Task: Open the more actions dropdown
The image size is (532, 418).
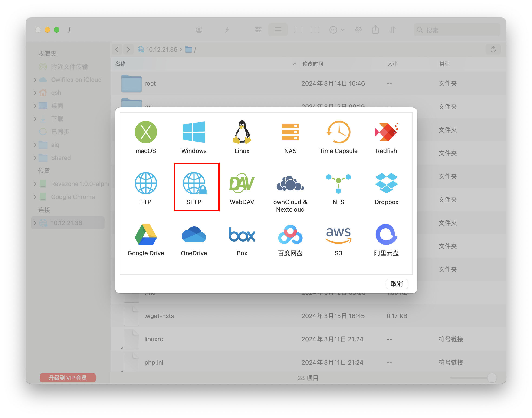Action: 337,30
